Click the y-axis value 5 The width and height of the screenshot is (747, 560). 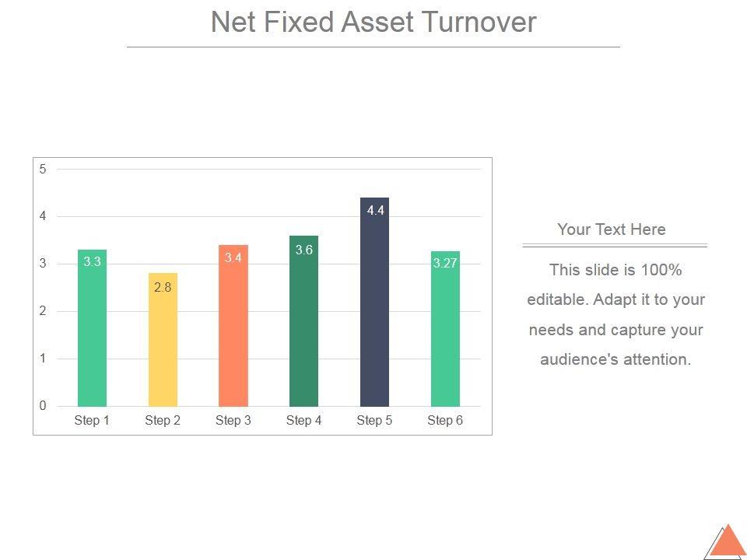43,169
